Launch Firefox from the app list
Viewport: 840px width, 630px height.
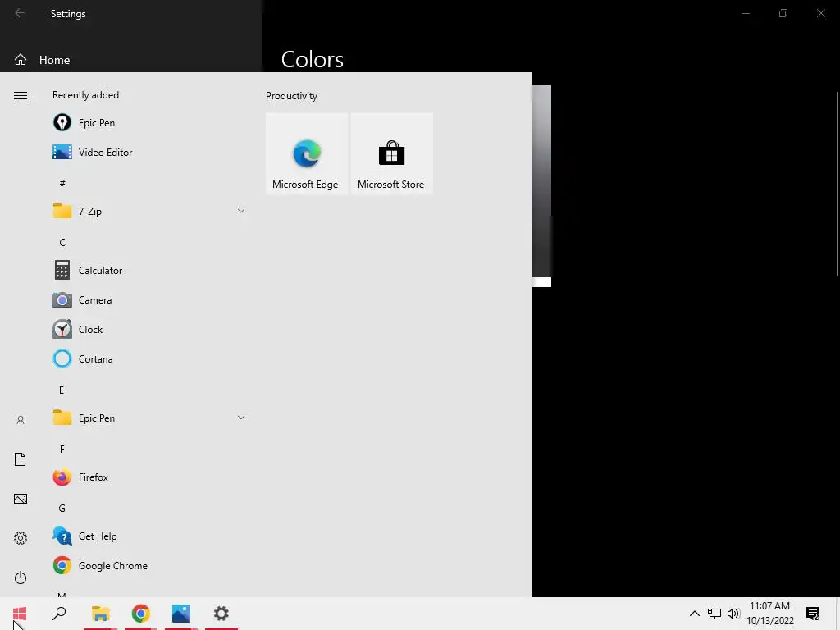[x=148, y=477]
